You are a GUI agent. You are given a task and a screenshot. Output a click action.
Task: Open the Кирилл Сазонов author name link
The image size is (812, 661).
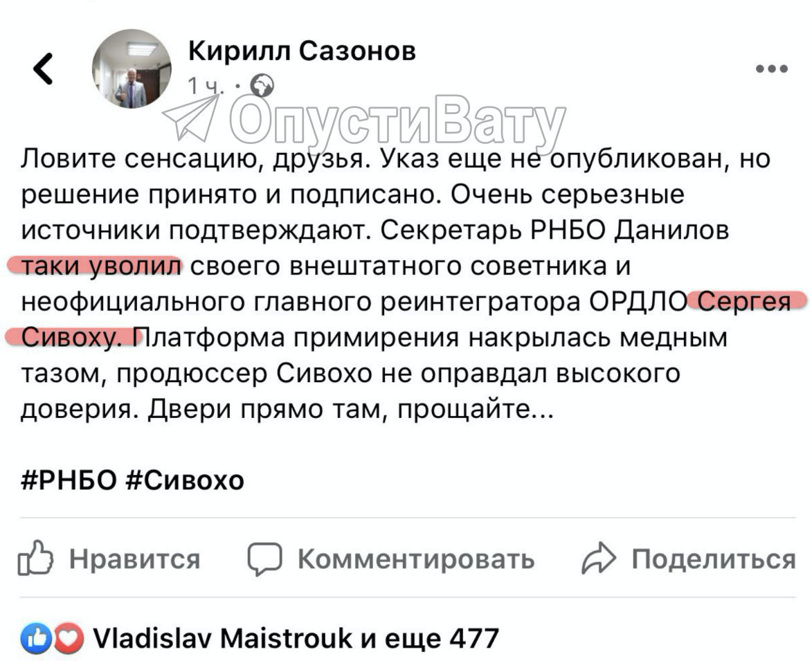click(x=302, y=51)
